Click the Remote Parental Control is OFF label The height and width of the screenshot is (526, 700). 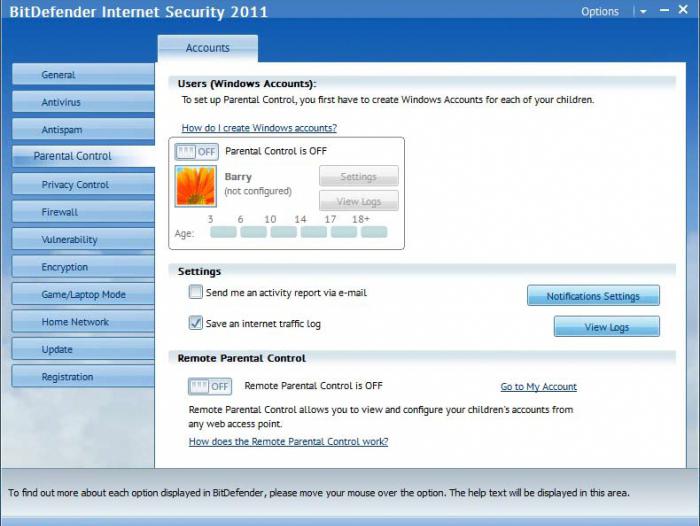[313, 386]
